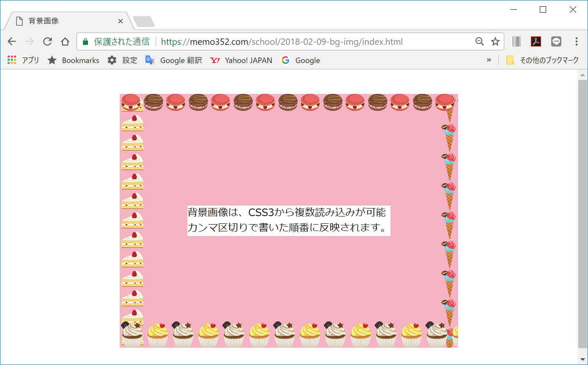Open the Google 翻訳 bookmark

(174, 60)
